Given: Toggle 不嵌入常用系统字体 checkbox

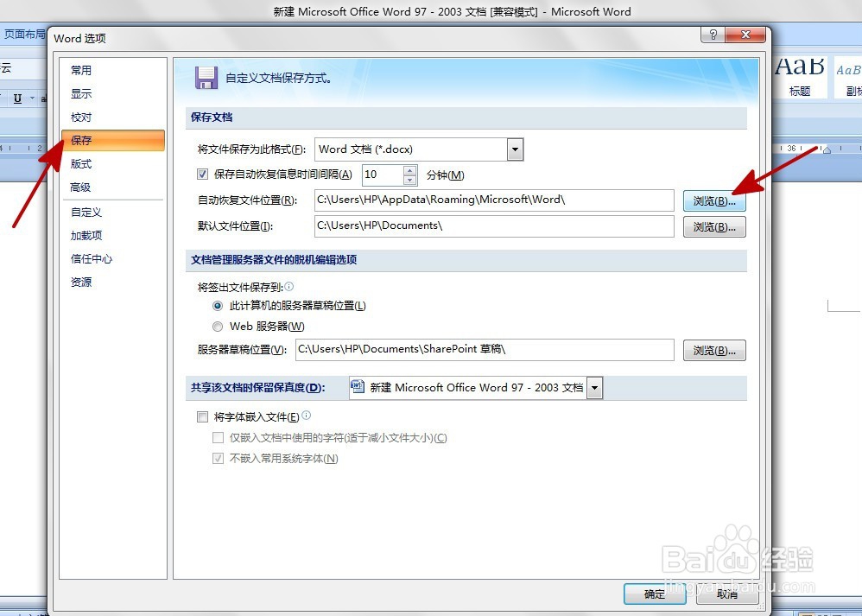Looking at the screenshot, I should (x=219, y=458).
